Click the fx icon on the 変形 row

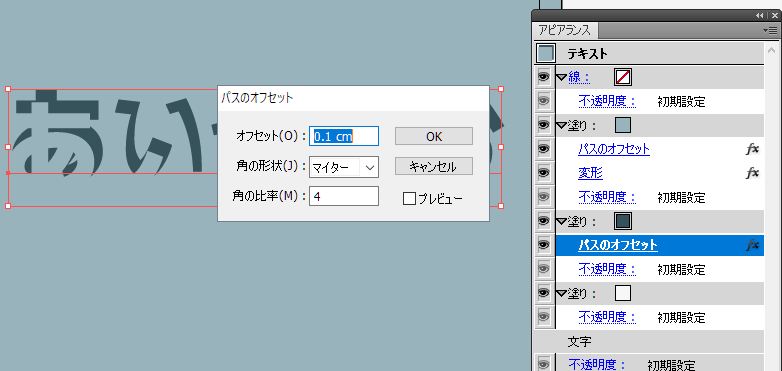752,173
